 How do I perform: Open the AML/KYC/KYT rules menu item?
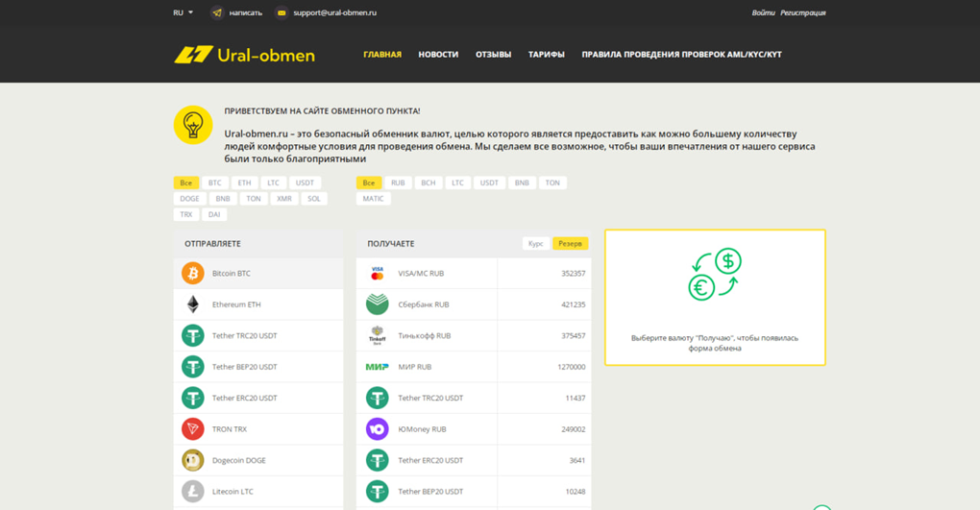tap(682, 55)
